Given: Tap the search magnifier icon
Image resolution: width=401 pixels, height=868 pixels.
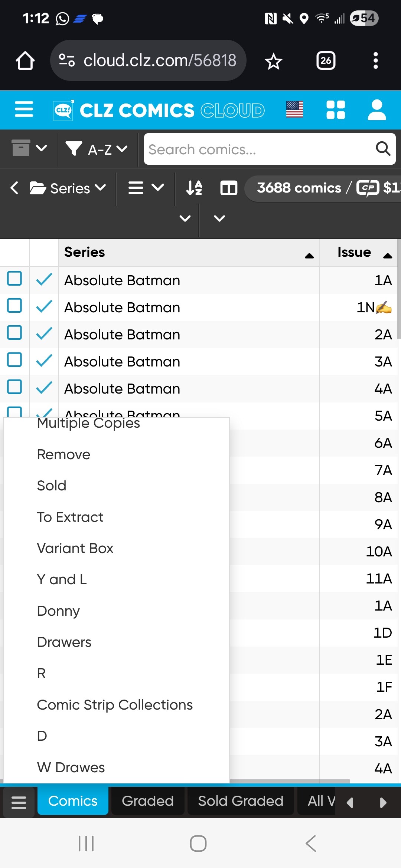Looking at the screenshot, I should coord(383,149).
